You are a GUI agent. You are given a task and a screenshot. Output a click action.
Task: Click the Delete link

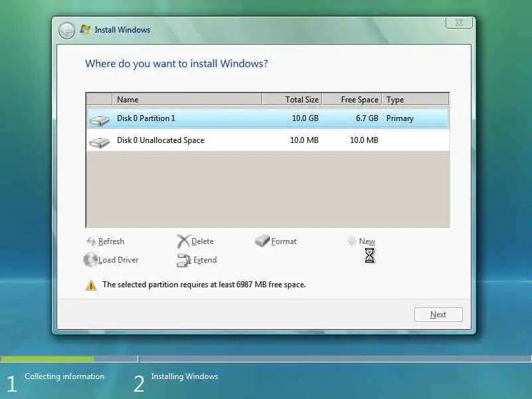point(203,241)
